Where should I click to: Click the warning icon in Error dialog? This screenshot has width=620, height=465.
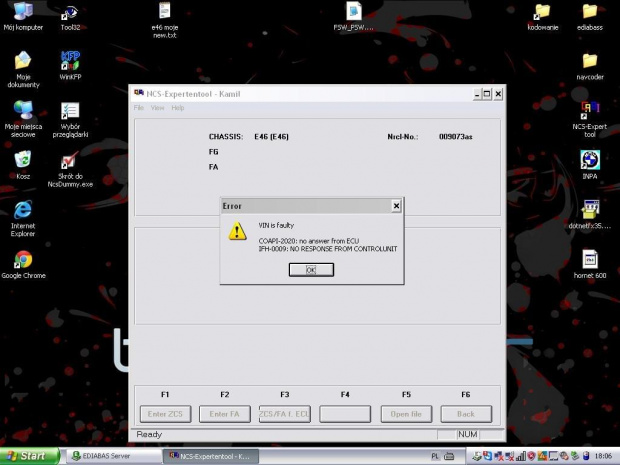tap(237, 231)
